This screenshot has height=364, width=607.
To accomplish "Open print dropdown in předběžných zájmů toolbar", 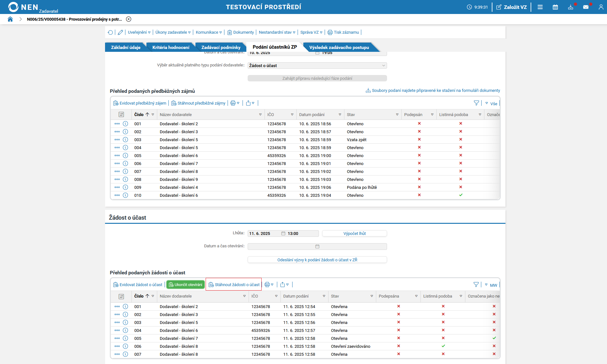I will 235,103.
